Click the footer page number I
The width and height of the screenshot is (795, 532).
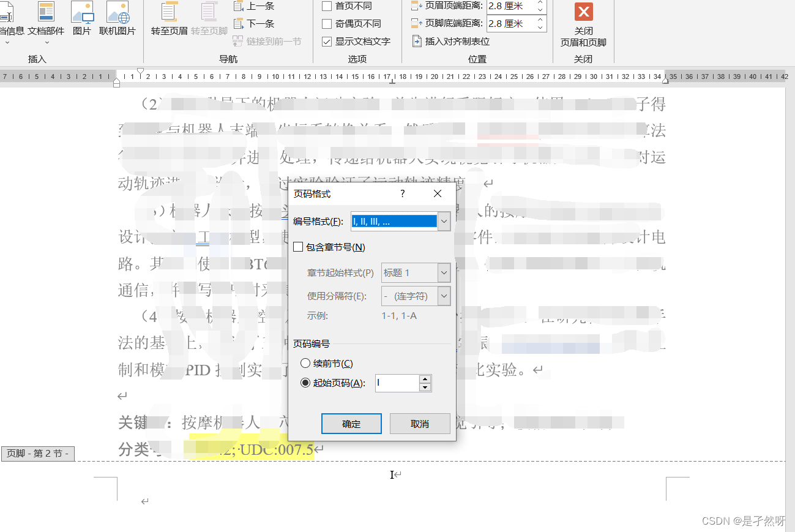click(392, 474)
